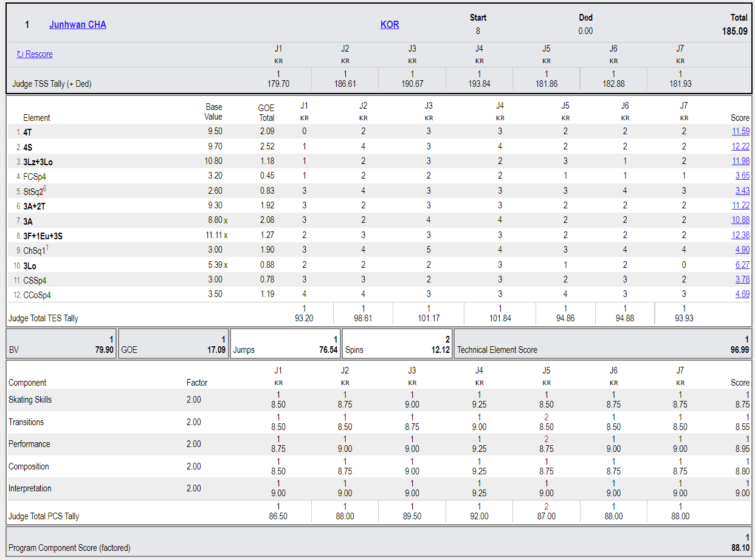
Task: Select the 3Lz+3Lo element name
Action: [38, 162]
